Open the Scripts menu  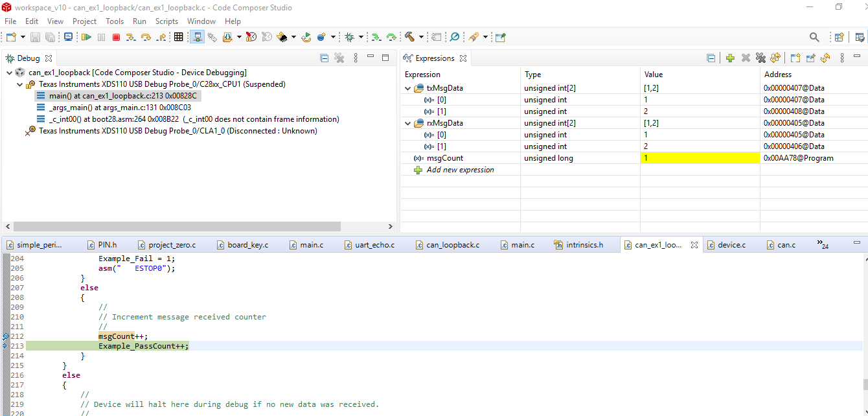(166, 21)
